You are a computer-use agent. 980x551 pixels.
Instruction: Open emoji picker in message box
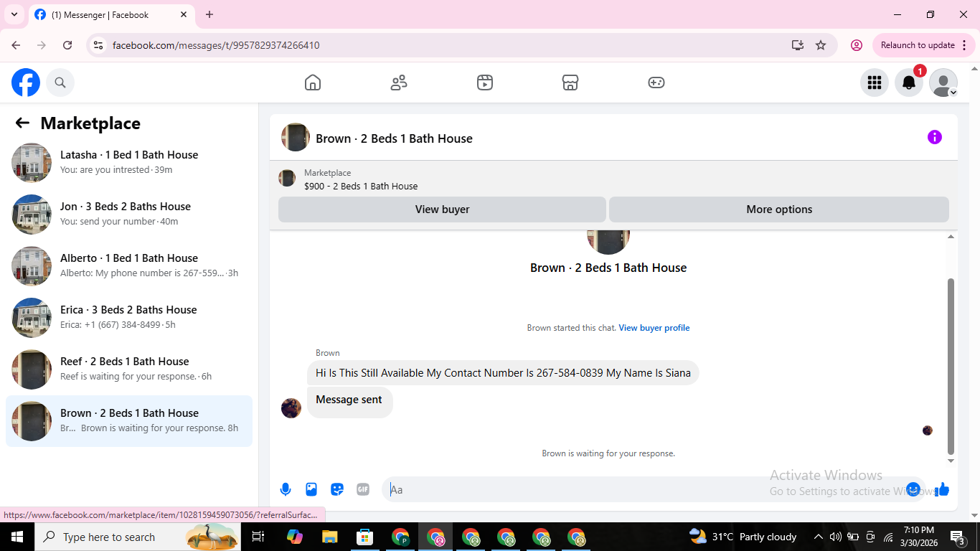coord(913,489)
